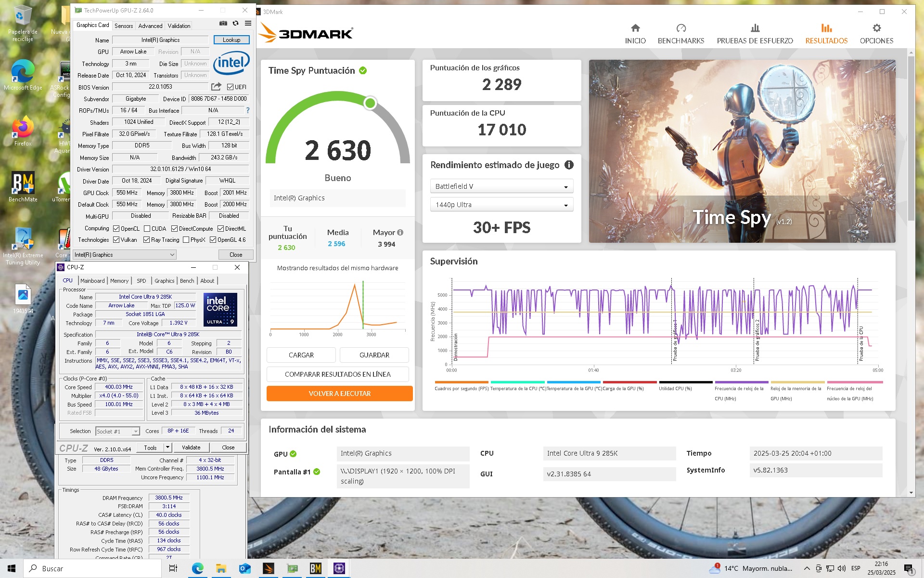
Task: Switch to SPD tab in CPU-Z
Action: (x=141, y=281)
